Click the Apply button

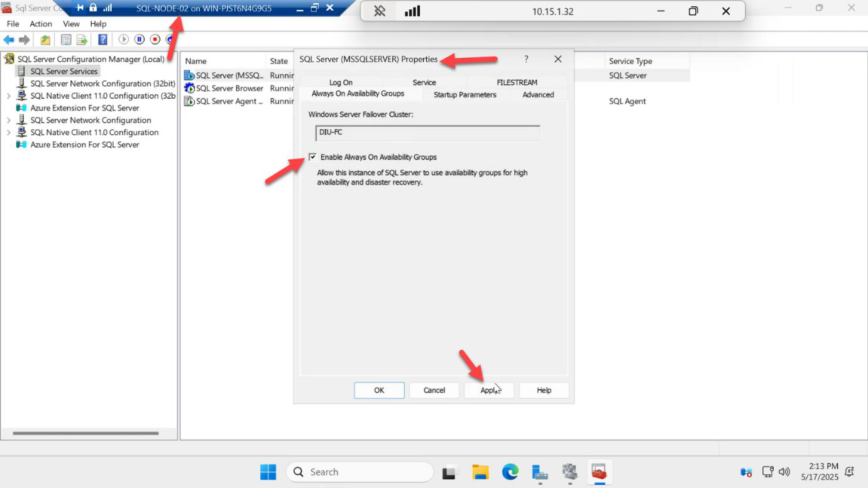489,390
